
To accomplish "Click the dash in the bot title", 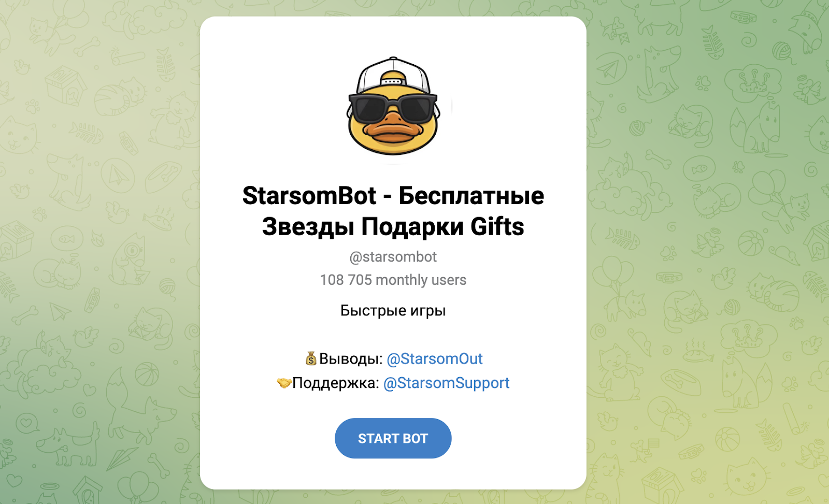I will [x=388, y=197].
